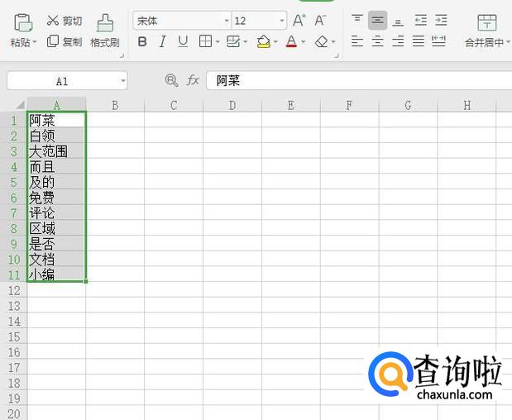Click the eraser clear icon
The width and height of the screenshot is (512, 420).
click(x=321, y=42)
